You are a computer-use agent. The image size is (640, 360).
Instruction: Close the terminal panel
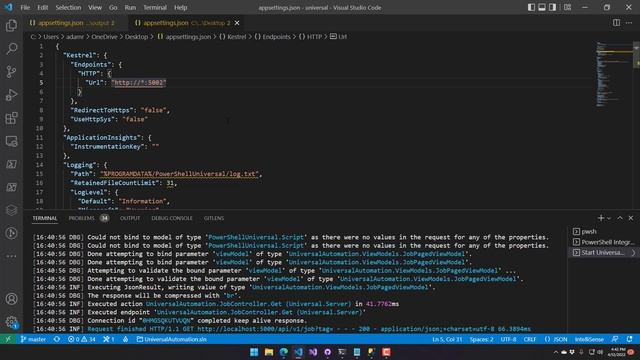pos(631,218)
